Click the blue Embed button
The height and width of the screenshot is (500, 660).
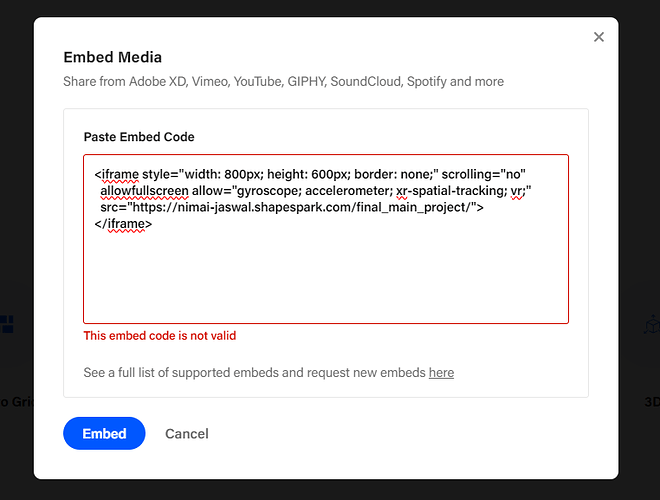pyautogui.click(x=104, y=433)
